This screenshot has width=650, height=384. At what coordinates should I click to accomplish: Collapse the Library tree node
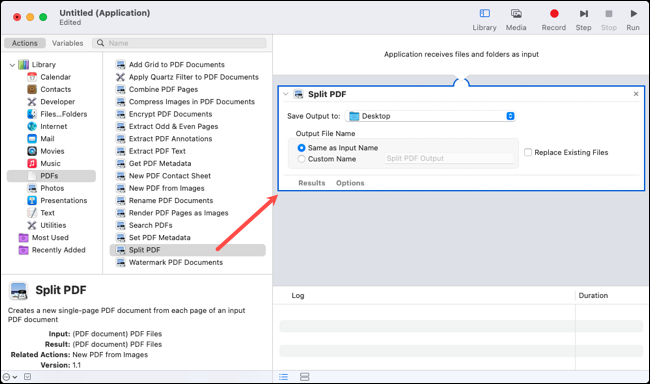(x=12, y=65)
